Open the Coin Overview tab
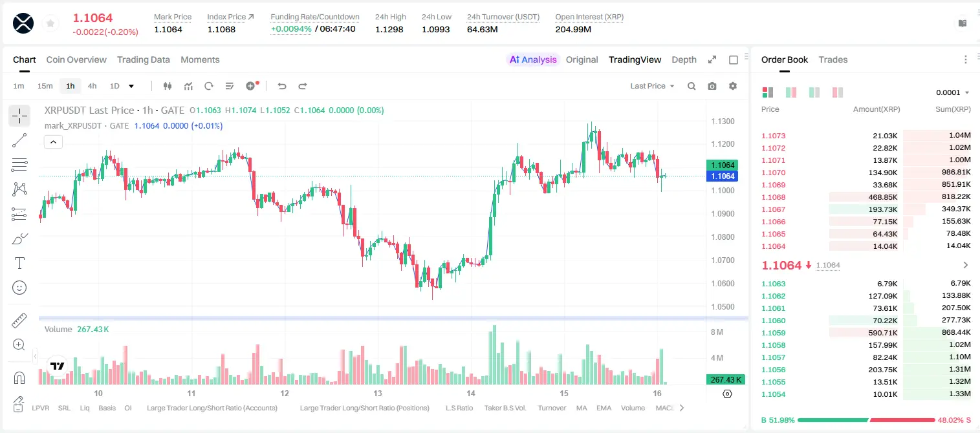 click(76, 59)
